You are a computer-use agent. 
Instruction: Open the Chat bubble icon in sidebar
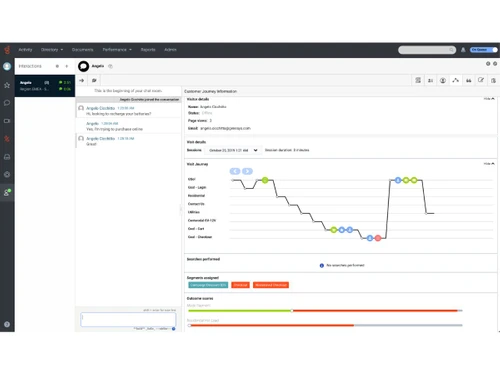click(x=7, y=103)
